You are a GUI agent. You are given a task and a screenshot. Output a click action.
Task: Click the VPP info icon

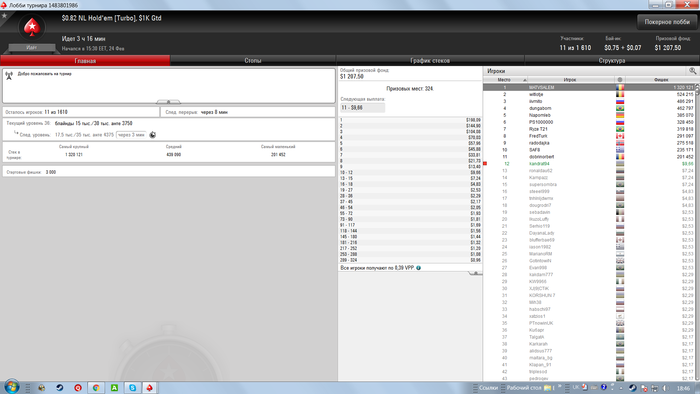coord(418,268)
